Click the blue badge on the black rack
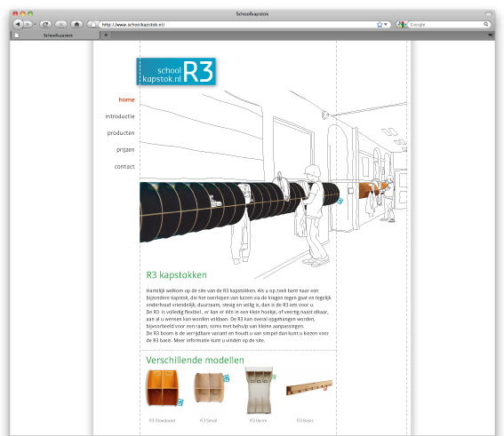Screen dimensions: 504x436 point(340,201)
